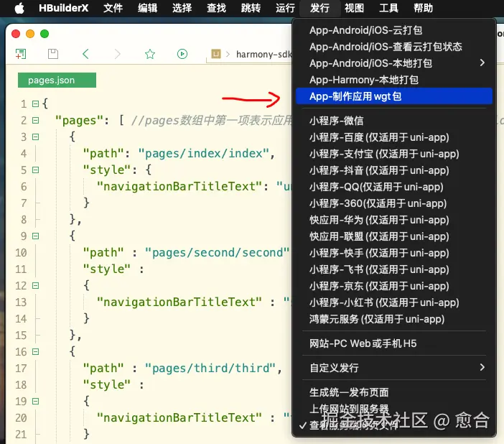
Task: Click line number 21 in gutter
Action: (21, 435)
